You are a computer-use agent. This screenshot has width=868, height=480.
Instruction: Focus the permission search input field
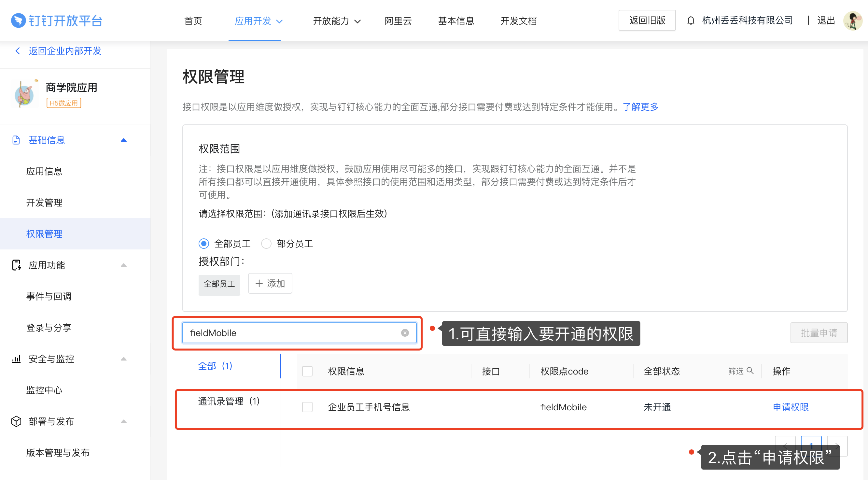click(x=299, y=333)
